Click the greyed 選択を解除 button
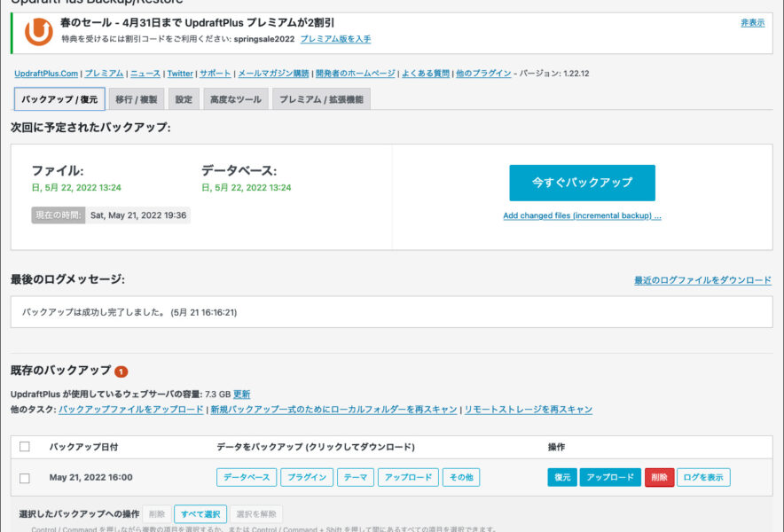 point(256,514)
